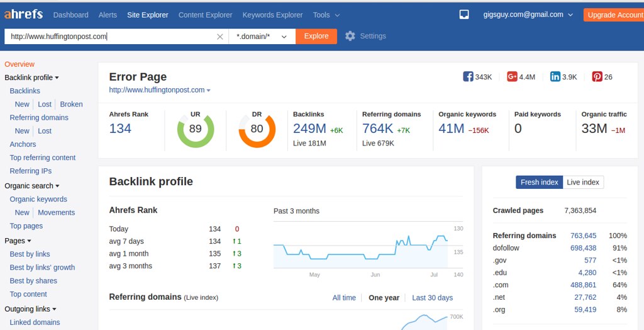Click the UR 89 gauge ring

coord(196,129)
